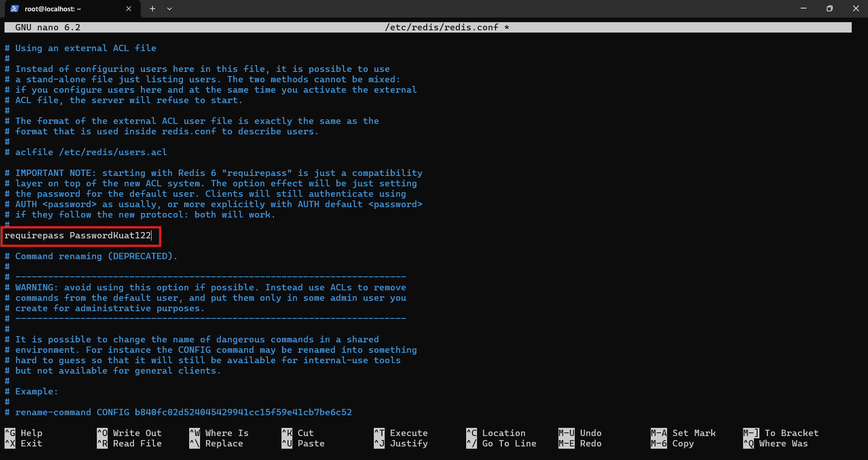Image resolution: width=868 pixels, height=460 pixels.
Task: Open a new terminal tab
Action: pos(152,9)
